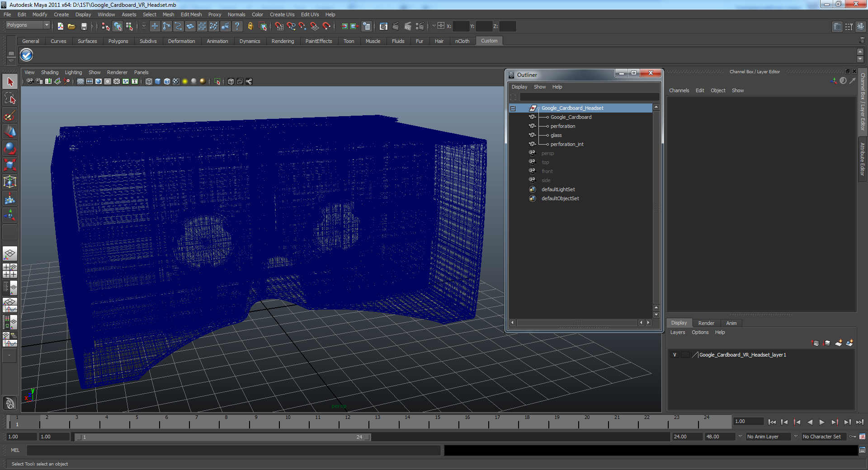
Task: Toggle the Film Gate display in the viewport
Action: coord(90,81)
